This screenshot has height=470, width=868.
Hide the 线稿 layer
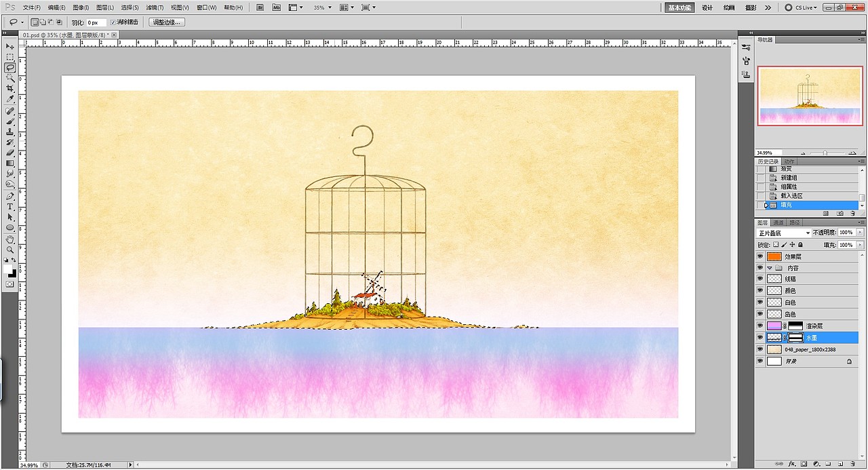pos(759,279)
